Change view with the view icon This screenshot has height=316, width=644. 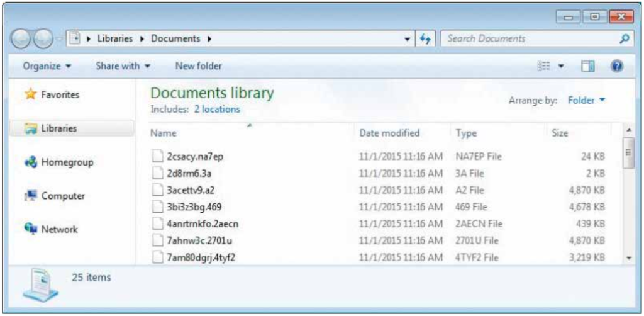coord(543,66)
